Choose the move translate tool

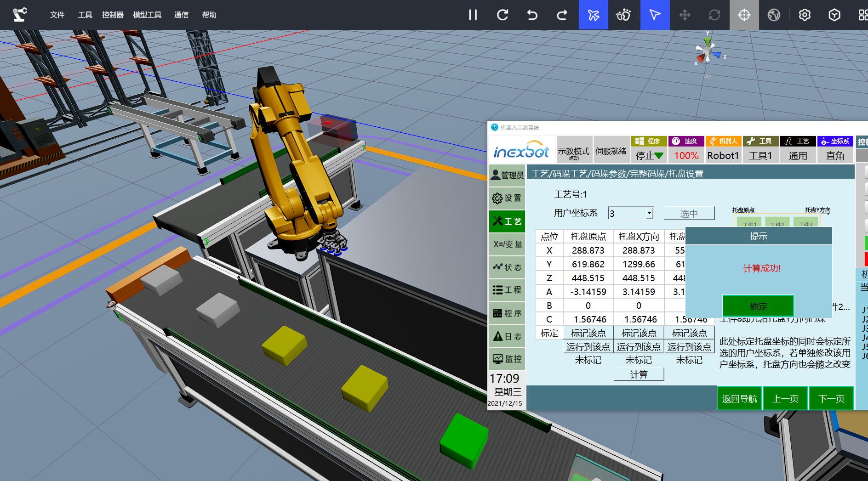pos(685,15)
